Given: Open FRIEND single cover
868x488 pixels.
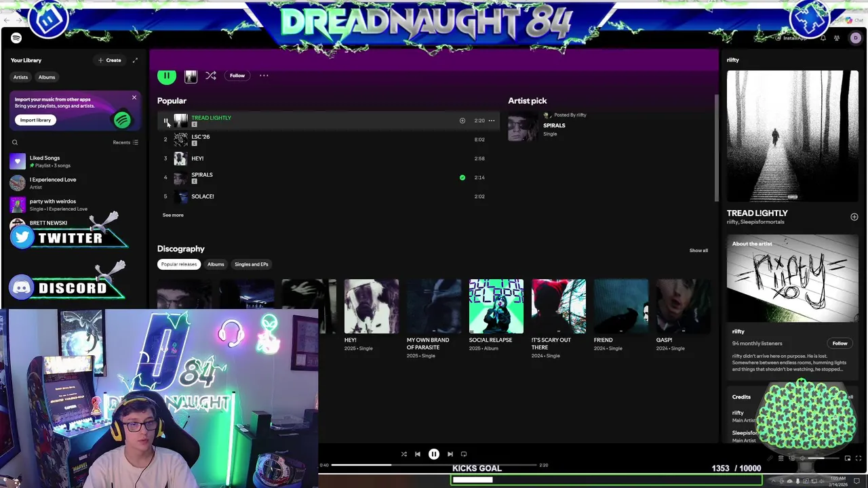Looking at the screenshot, I should 620,306.
